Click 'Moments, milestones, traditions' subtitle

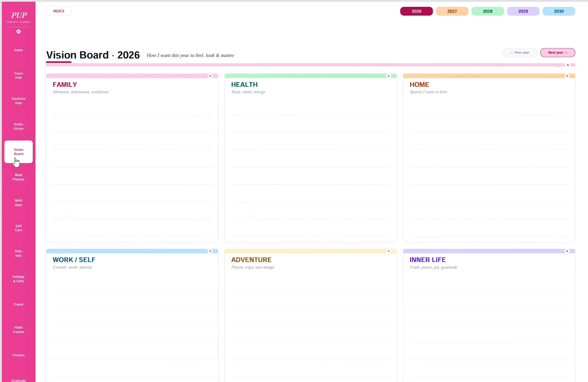(81, 92)
